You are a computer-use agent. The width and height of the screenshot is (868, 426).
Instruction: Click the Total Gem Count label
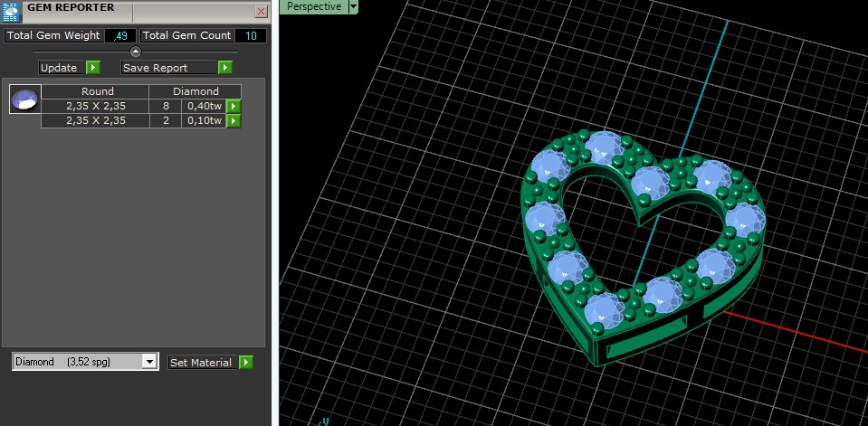[187, 36]
